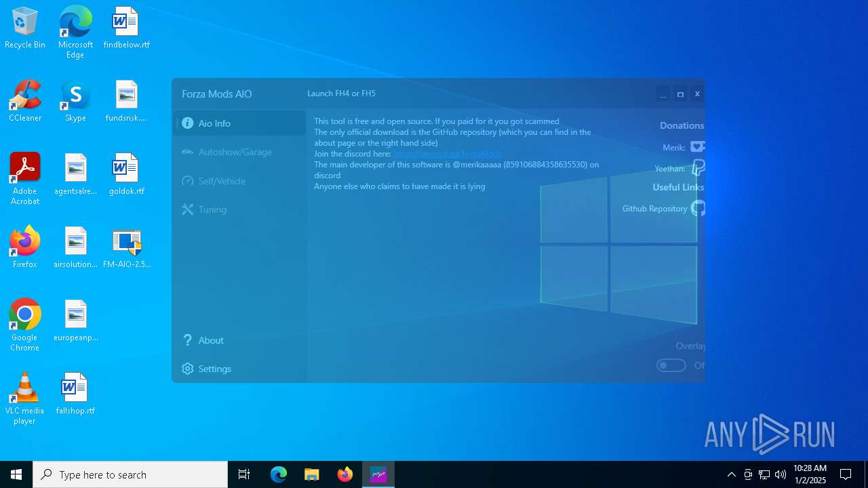The height and width of the screenshot is (488, 868).
Task: Click the Forza Mods AIO taskbar button
Action: [x=378, y=474]
